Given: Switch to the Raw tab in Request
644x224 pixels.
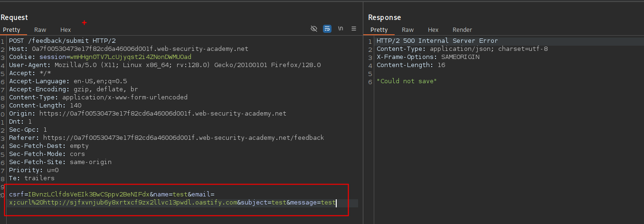Looking at the screenshot, I should 40,30.
